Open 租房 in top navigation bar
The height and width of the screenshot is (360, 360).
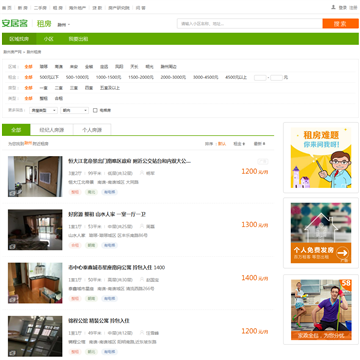click(58, 8)
